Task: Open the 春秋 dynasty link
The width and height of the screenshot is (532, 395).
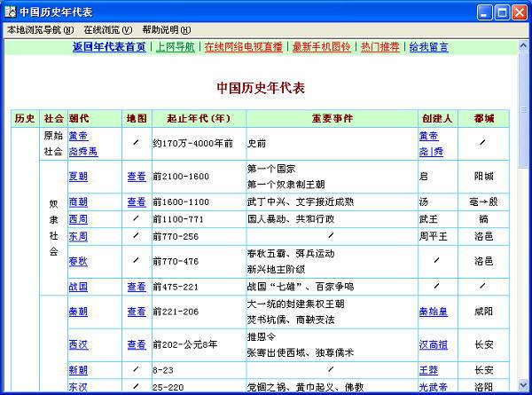Action: [x=78, y=262]
